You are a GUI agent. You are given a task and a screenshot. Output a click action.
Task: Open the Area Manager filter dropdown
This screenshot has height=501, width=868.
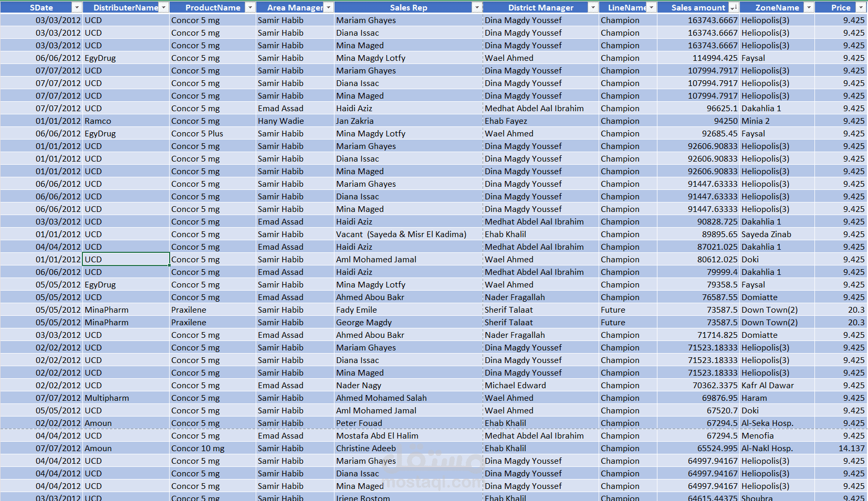click(x=328, y=7)
